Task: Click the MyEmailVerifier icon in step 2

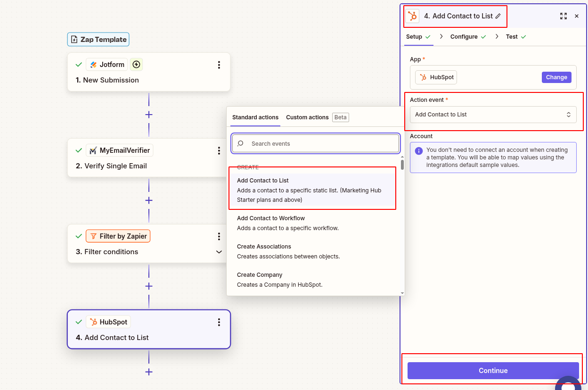Action: tap(93, 150)
